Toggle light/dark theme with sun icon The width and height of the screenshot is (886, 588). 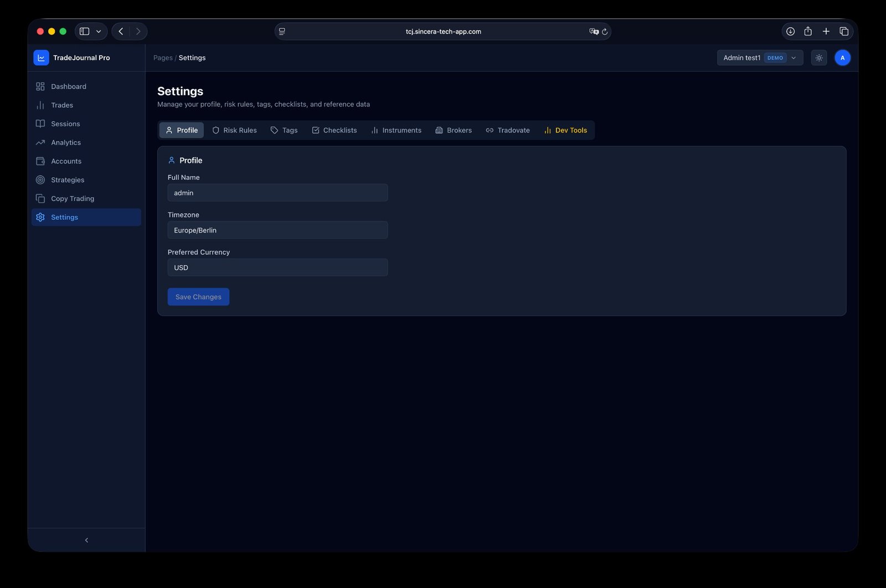click(818, 58)
